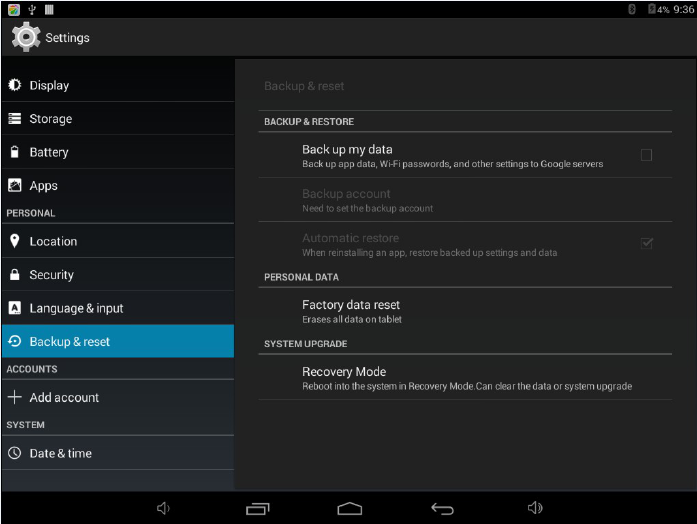The width and height of the screenshot is (697, 524).
Task: Tap the USB connection status icon
Action: click(32, 9)
